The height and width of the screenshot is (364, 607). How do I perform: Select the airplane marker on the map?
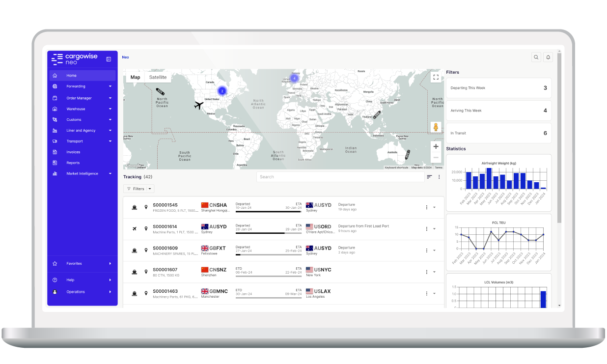tap(198, 105)
